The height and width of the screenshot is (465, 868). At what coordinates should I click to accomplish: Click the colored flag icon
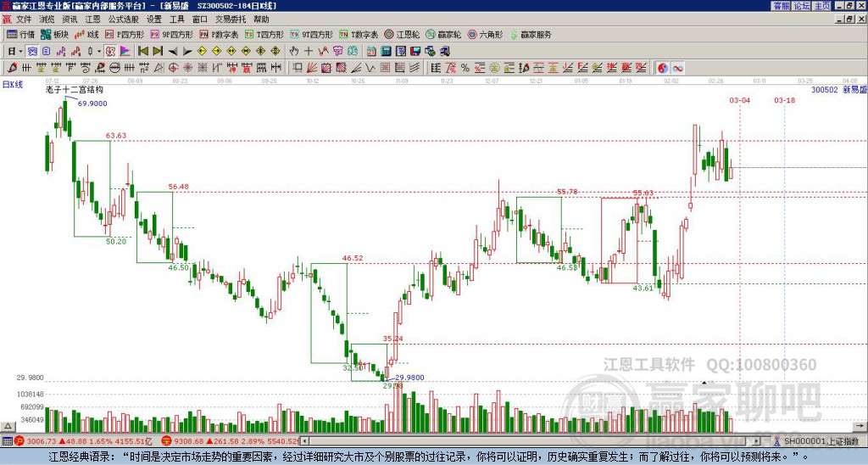coord(125,52)
